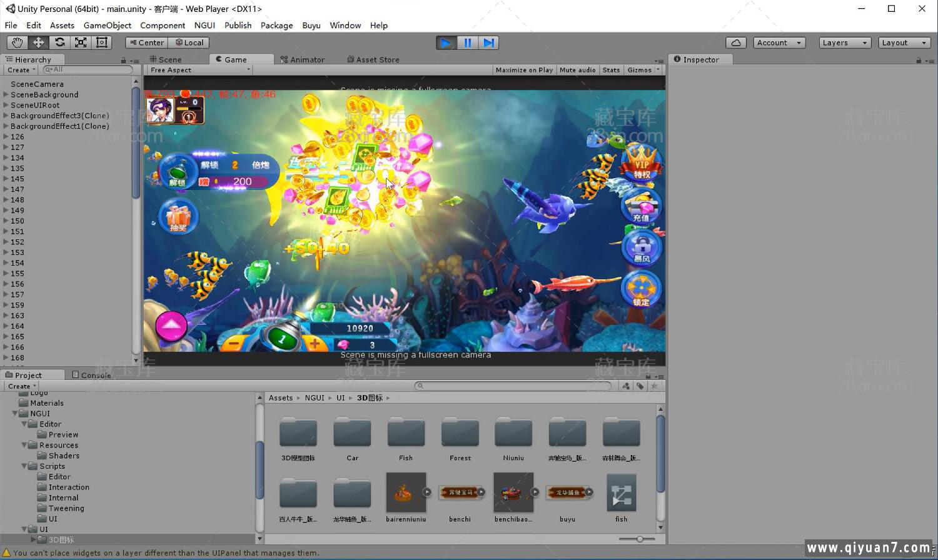This screenshot has height=560, width=938.
Task: Toggle the Stats overlay
Action: coord(611,69)
